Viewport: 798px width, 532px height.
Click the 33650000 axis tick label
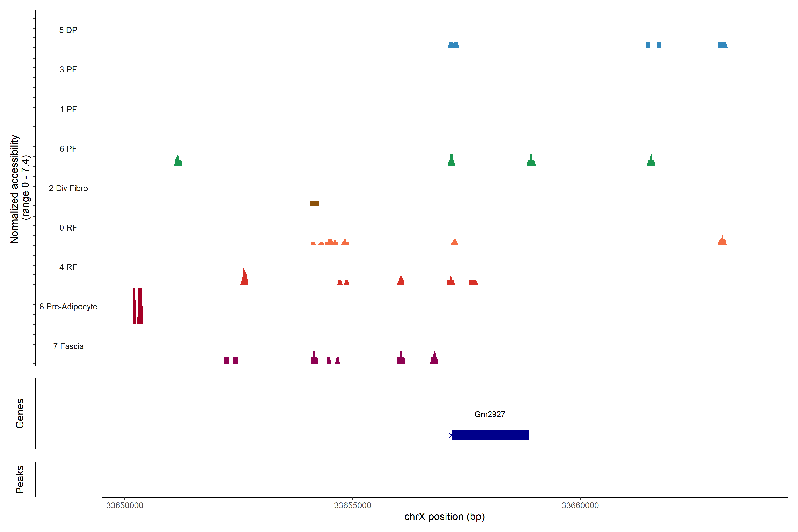tap(125, 505)
